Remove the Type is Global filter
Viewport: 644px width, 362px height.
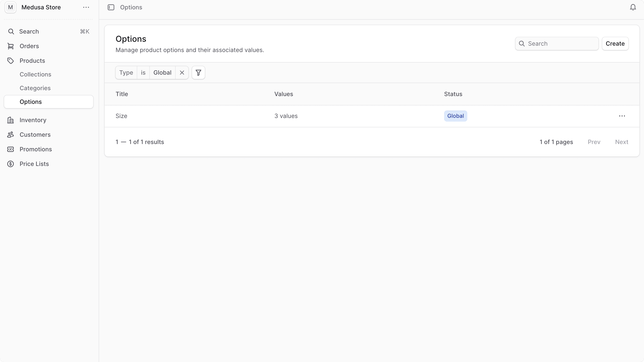point(182,73)
